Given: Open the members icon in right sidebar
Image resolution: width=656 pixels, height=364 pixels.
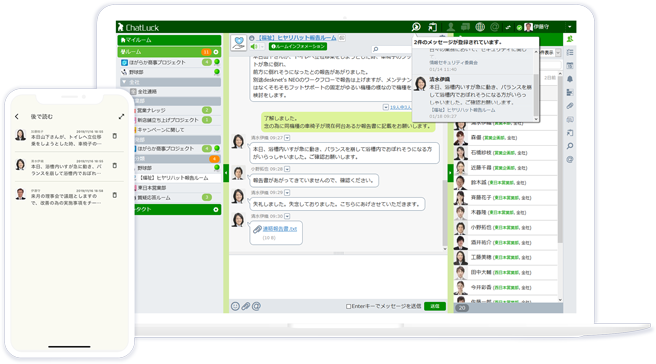Looking at the screenshot, I should pos(570,39).
